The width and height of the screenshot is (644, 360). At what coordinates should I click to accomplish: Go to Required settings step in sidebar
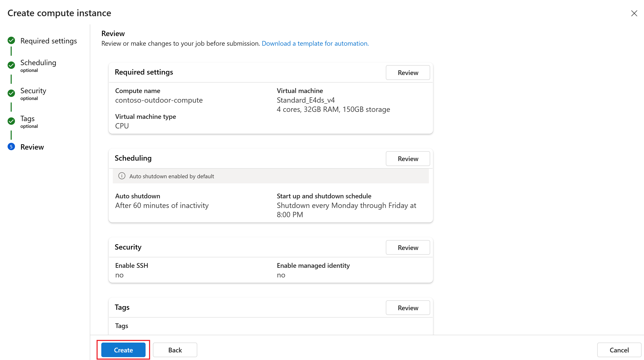pyautogui.click(x=49, y=41)
